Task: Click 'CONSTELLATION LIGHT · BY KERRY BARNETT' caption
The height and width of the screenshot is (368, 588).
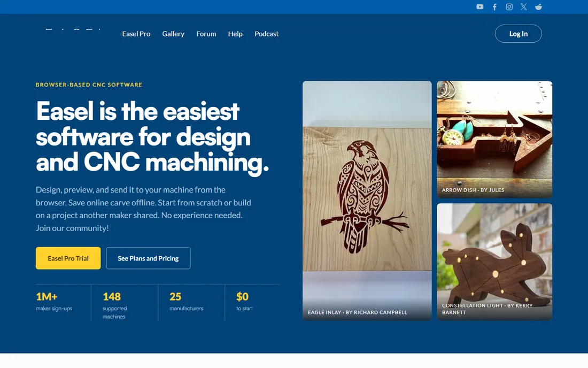Action: (x=487, y=309)
